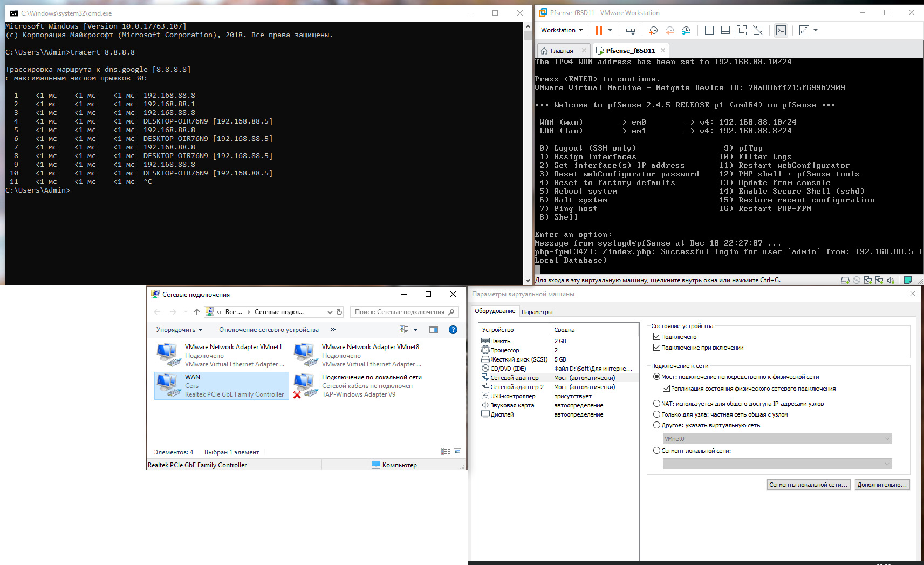Revert the VM to its previous snapshot

[x=670, y=30]
